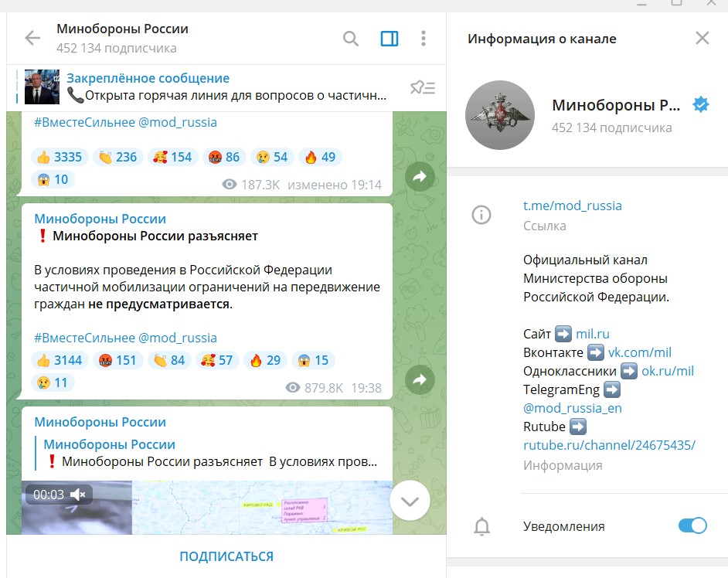This screenshot has width=728, height=578.
Task: Click @mod_russia mention in the top post
Action: pos(178,123)
